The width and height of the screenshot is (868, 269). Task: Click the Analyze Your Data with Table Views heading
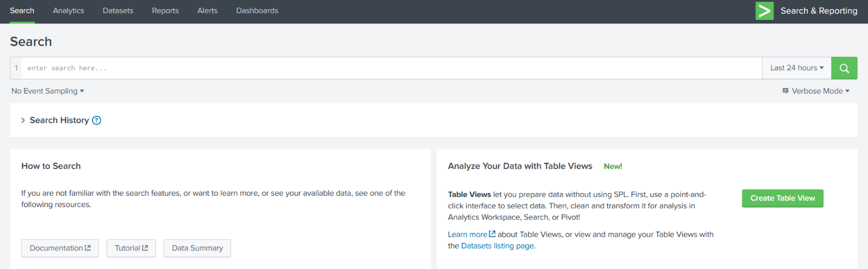tap(520, 166)
